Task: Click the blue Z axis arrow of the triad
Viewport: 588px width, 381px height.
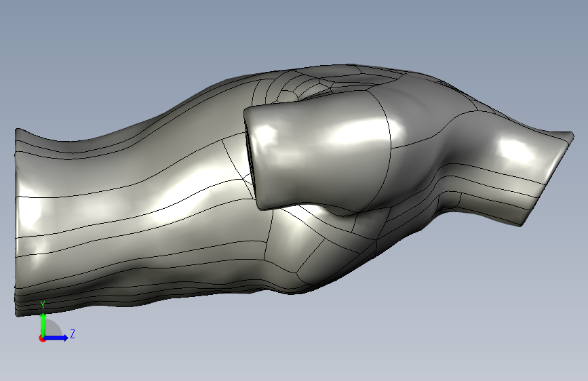Action: coord(56,338)
